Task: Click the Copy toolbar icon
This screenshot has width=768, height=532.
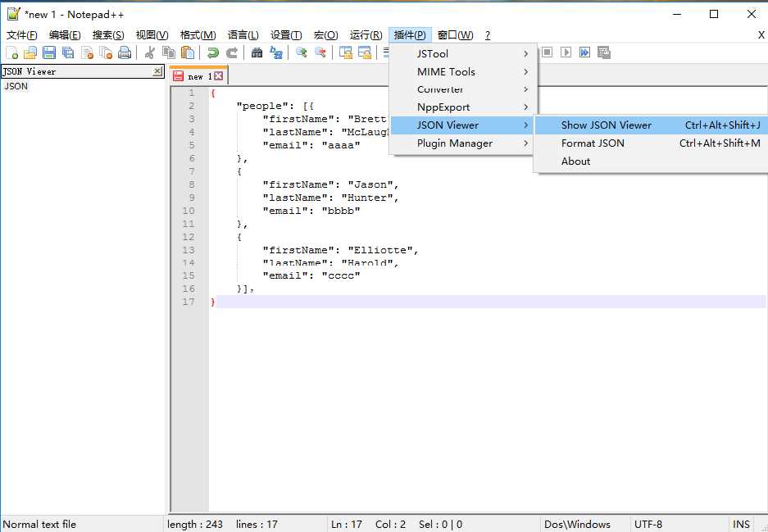Action: click(x=169, y=52)
